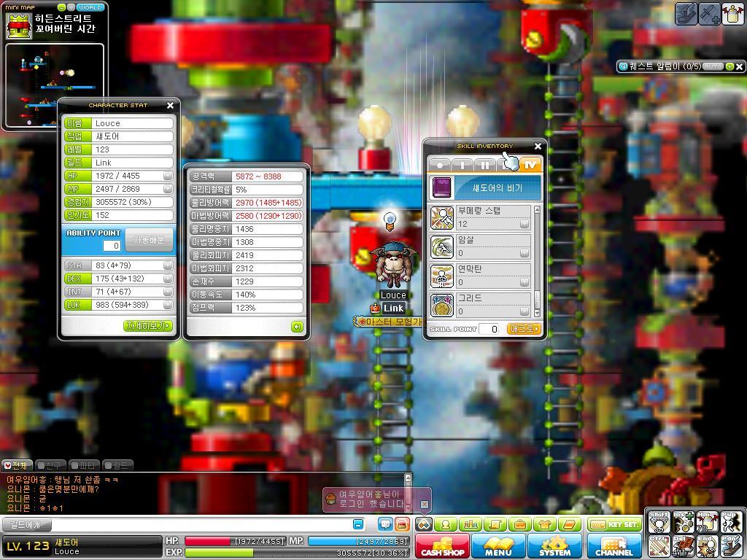The width and height of the screenshot is (747, 560).
Task: Click skill list scrollbar down arrow
Action: point(538,313)
